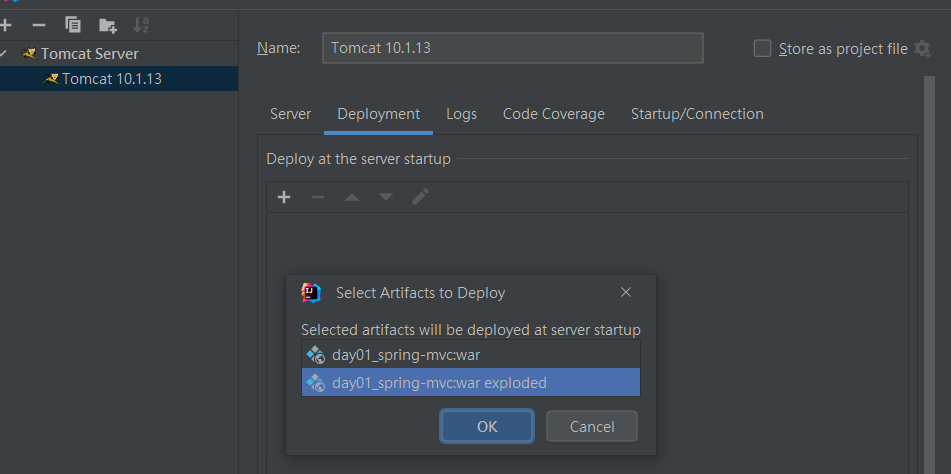951x474 pixels.
Task: Enable Store as project file checkbox
Action: click(x=762, y=48)
